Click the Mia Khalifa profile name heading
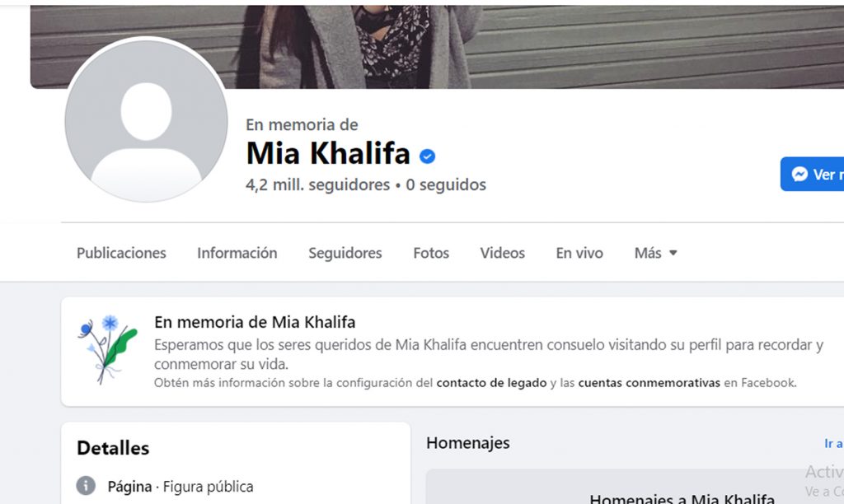This screenshot has height=504, width=844. pos(328,153)
